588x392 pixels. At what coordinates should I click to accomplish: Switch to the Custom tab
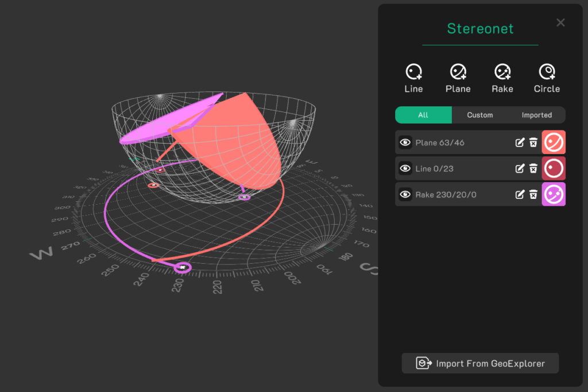[480, 115]
